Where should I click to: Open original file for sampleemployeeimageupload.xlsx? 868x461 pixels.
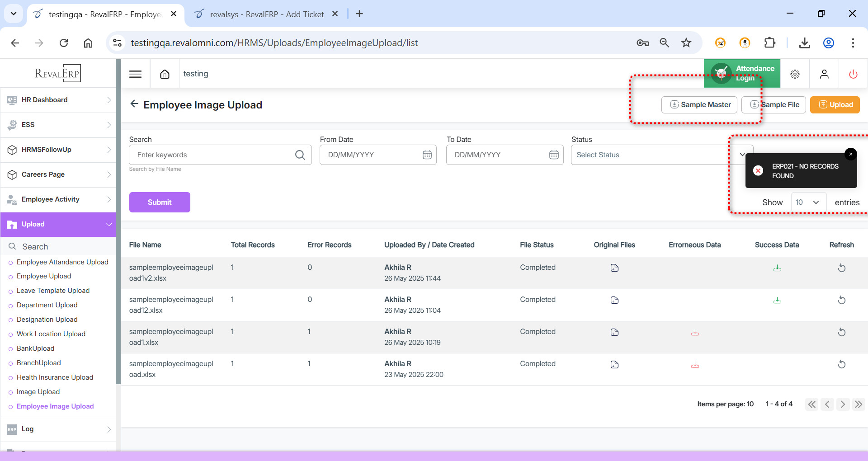pyautogui.click(x=614, y=365)
